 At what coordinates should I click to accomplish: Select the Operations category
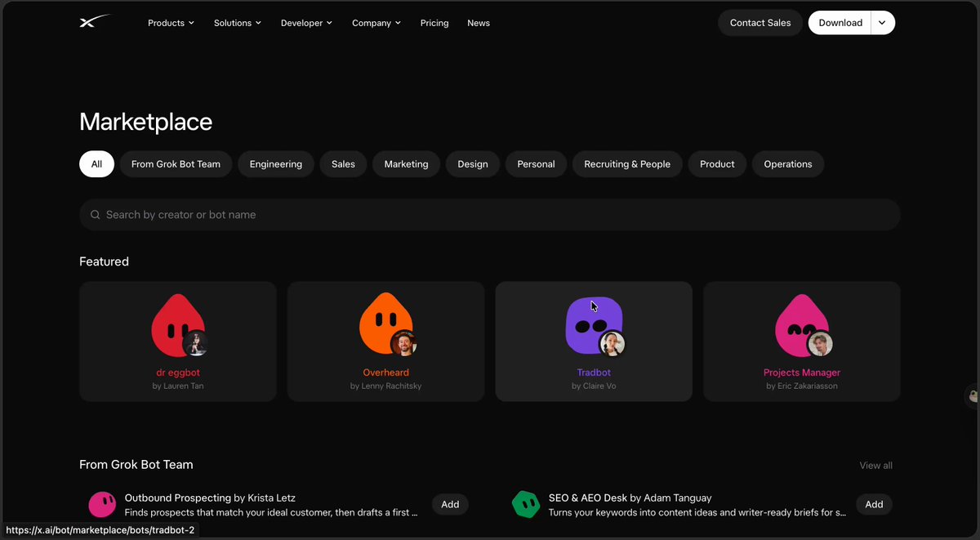pyautogui.click(x=788, y=164)
